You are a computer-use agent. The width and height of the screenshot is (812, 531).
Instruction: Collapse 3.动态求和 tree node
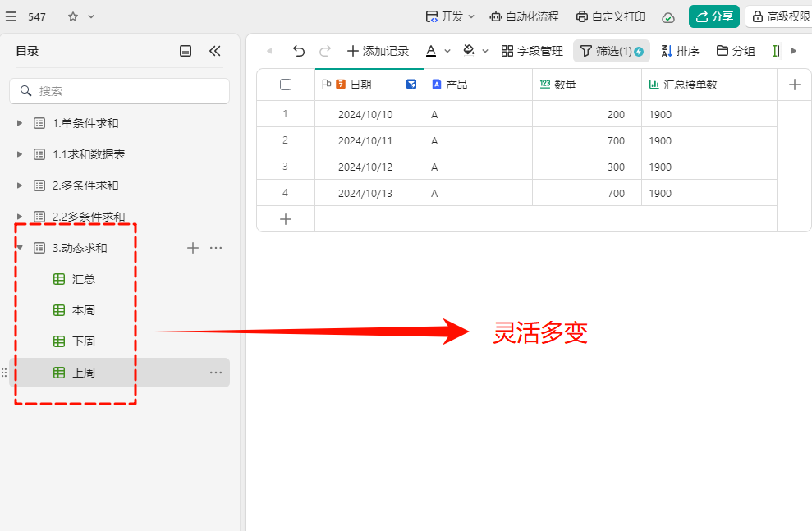(19, 248)
